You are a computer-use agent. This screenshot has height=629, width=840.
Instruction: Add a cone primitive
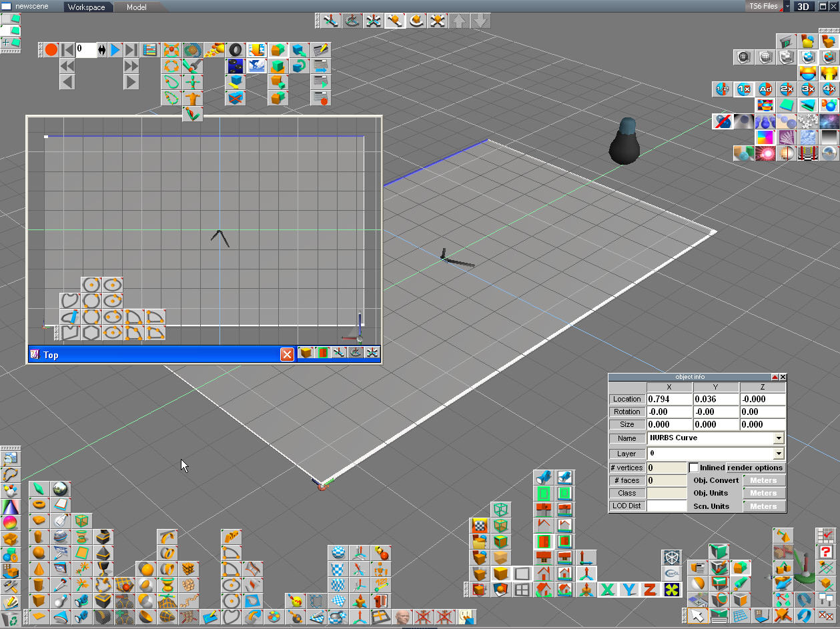tap(39, 569)
